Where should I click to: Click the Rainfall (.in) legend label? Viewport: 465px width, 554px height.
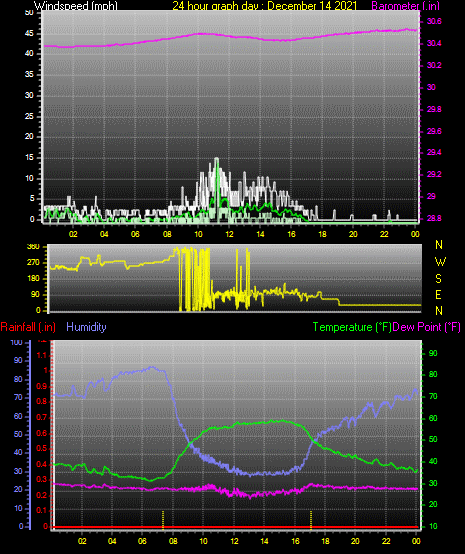coord(28,327)
